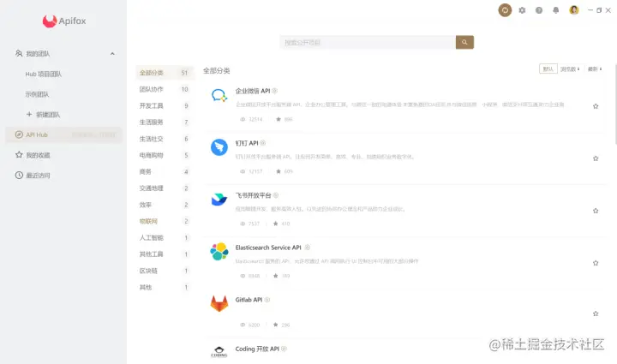Click the verified badge beside 钉钉 API
Screen dimensions: 617x364
tap(263, 143)
